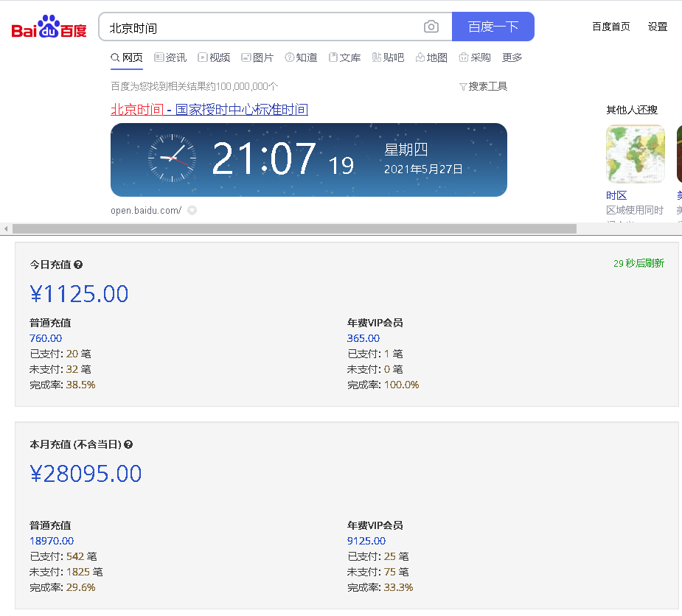
Task: Open 百度首页 link
Action: 611,27
